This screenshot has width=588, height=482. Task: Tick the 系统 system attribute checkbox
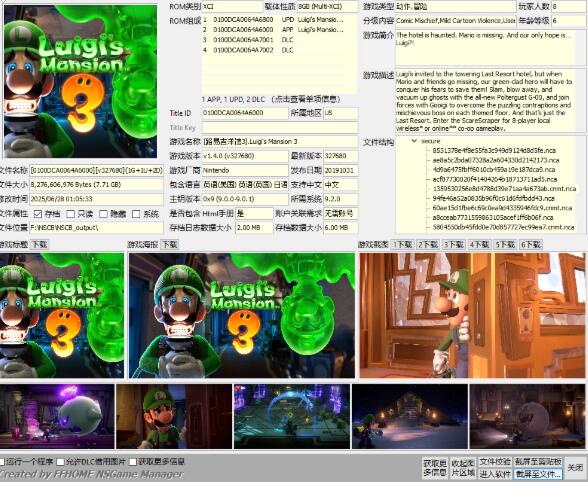click(136, 214)
